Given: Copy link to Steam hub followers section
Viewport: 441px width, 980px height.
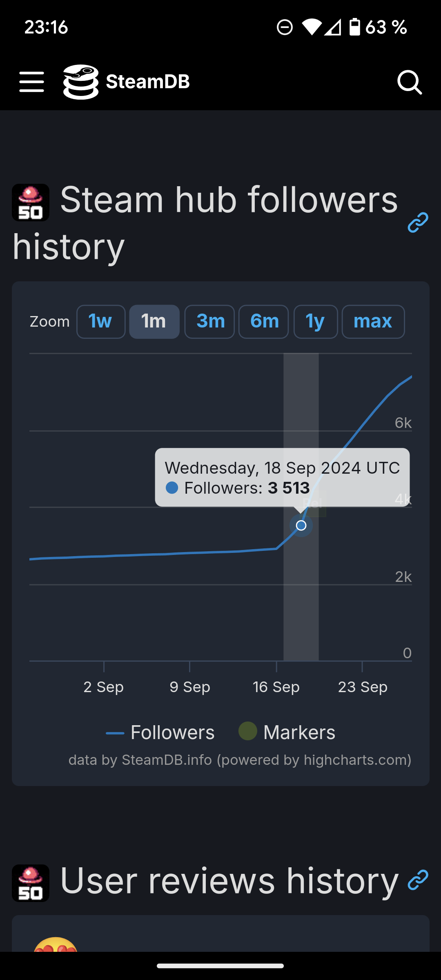Looking at the screenshot, I should (x=418, y=223).
